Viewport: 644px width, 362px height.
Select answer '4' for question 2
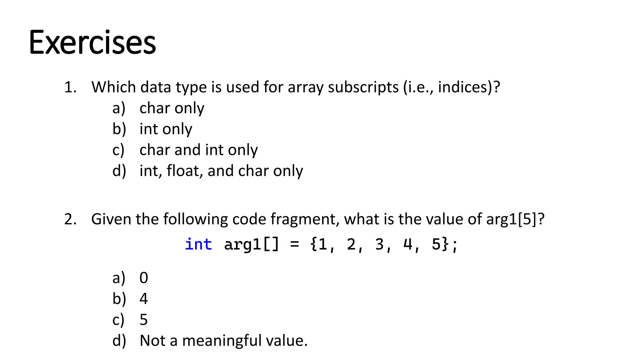[x=144, y=299]
